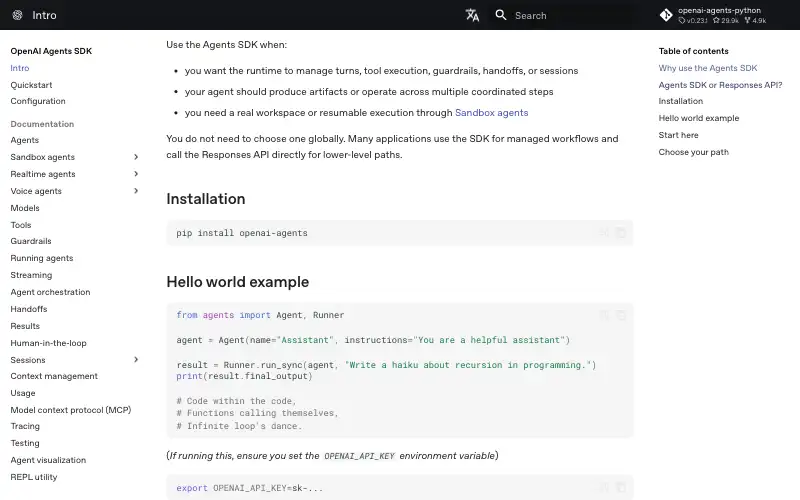Open the REPL utility page

[x=34, y=477]
